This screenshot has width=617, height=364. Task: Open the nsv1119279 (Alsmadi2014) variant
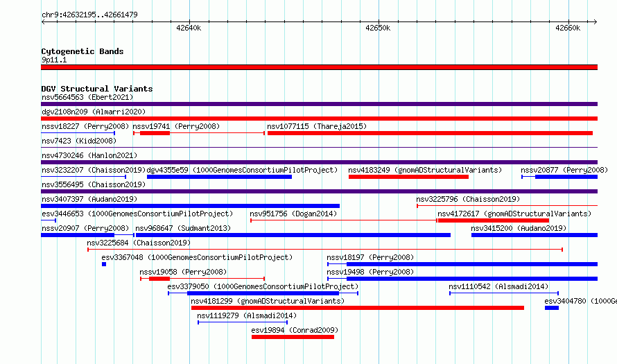247,315
